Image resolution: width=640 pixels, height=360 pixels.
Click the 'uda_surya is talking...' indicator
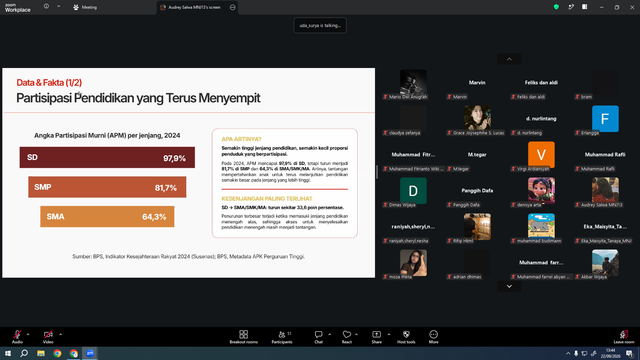(x=320, y=25)
